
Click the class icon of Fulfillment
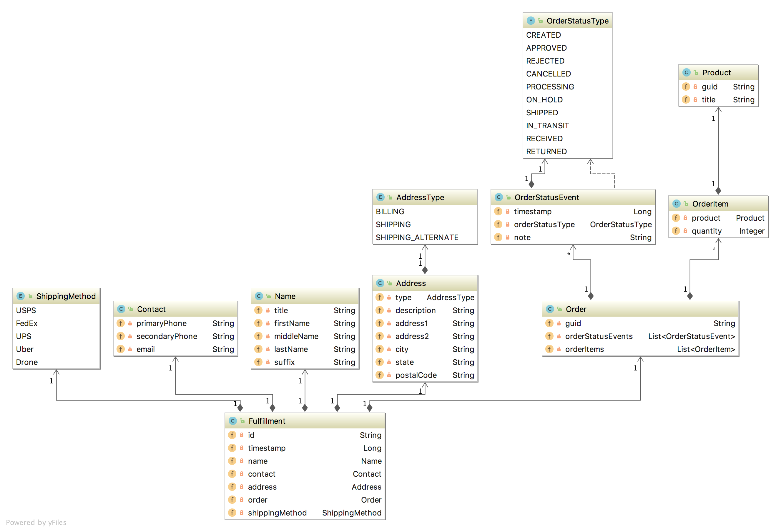(x=232, y=421)
